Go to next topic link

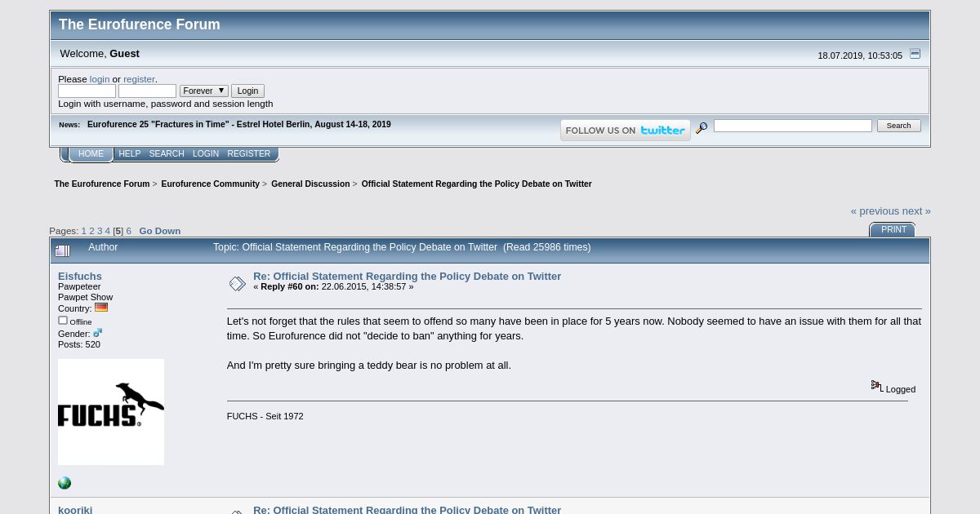(916, 211)
